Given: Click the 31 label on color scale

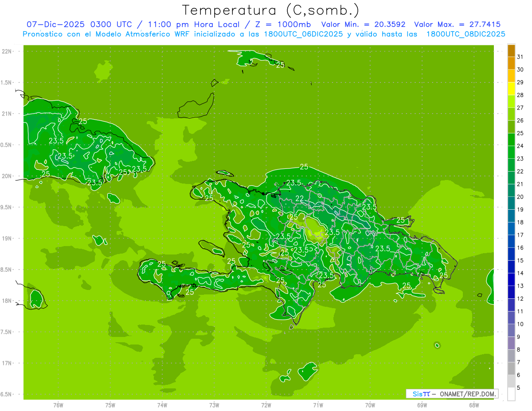Looking at the screenshot, I should coord(520,57).
